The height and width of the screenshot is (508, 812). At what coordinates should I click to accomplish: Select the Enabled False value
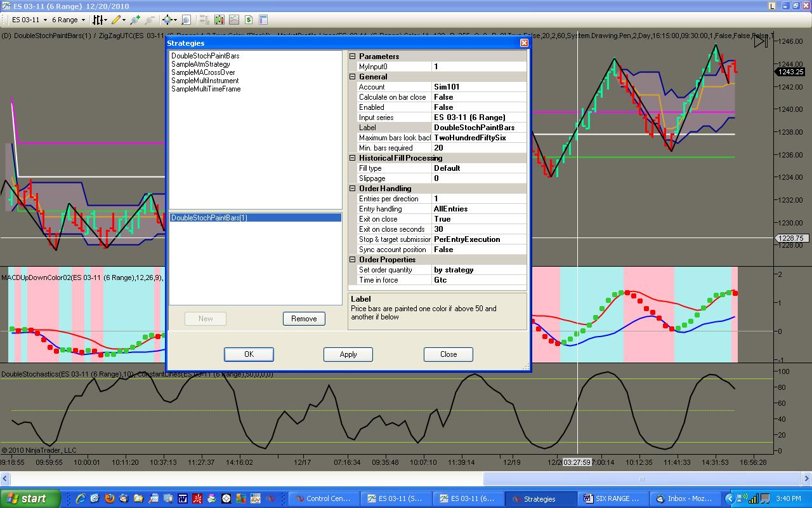pos(479,107)
